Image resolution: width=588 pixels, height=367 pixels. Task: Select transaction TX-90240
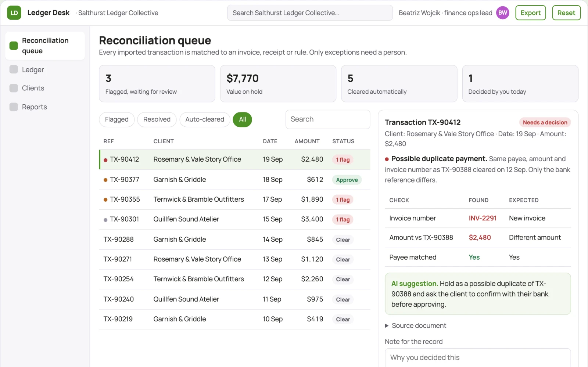(x=234, y=299)
